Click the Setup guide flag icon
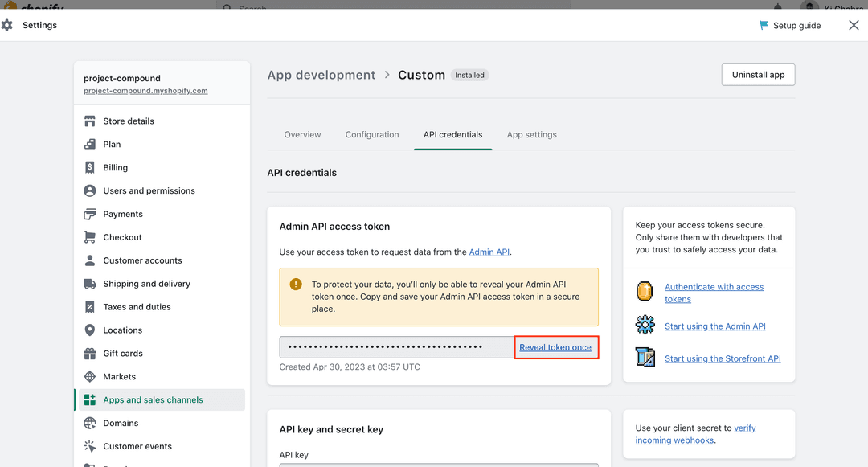This screenshot has width=868, height=467. point(764,25)
